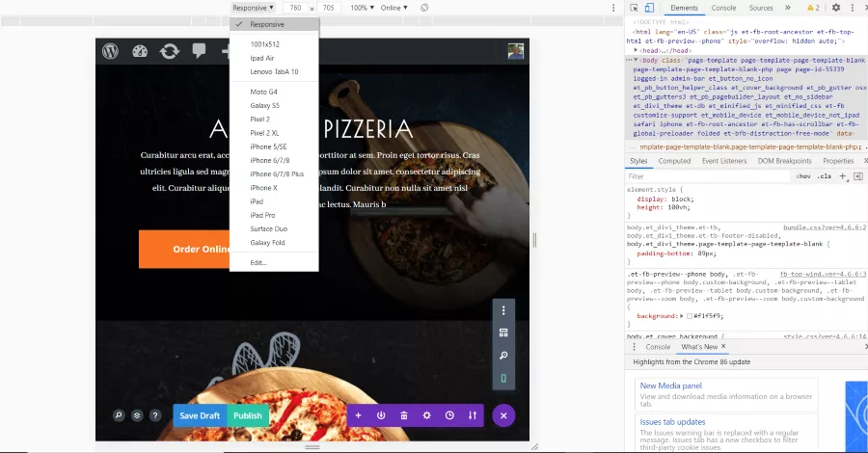This screenshot has height=453, width=868.
Task: Open the comments bubble icon
Action: [x=199, y=51]
